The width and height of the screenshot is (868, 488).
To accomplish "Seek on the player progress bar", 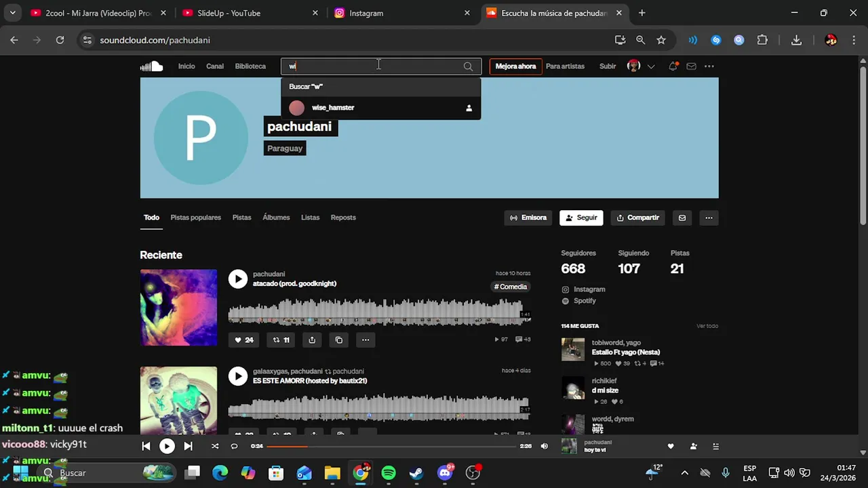I will [391, 446].
